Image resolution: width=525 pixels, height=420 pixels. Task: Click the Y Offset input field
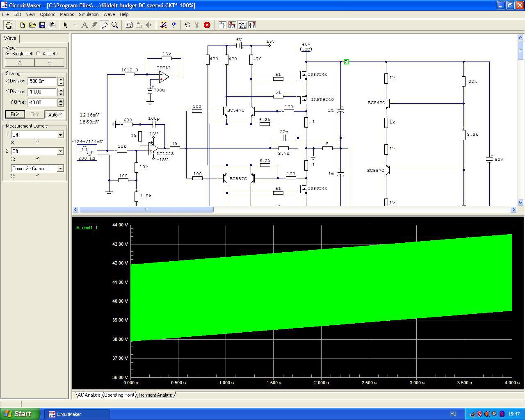pyautogui.click(x=43, y=103)
